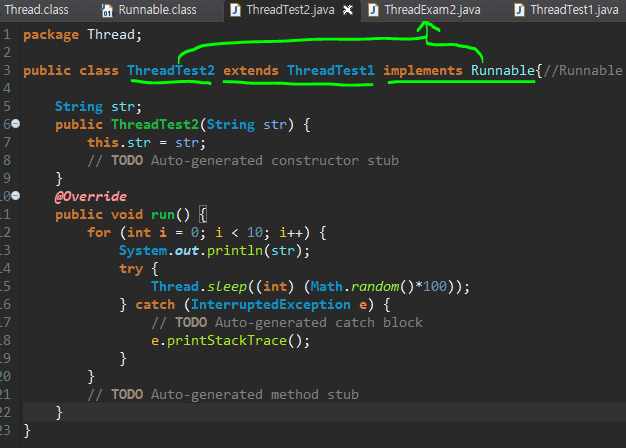Click the 'extends' keyword
The width and height of the screenshot is (626, 448).
tap(251, 71)
